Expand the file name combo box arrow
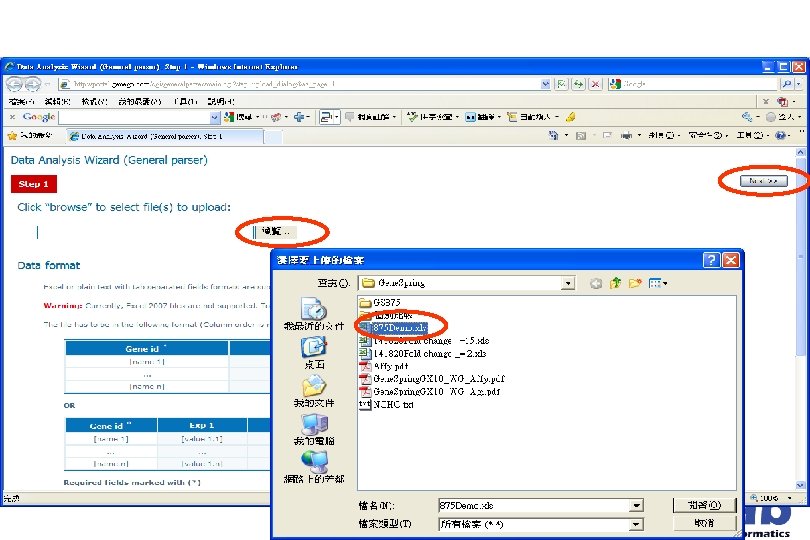 (x=637, y=506)
